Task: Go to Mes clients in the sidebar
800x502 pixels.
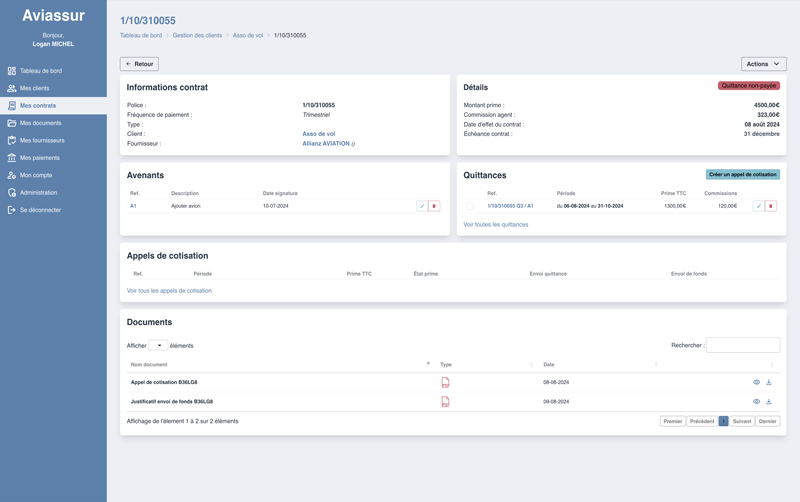Action: click(35, 88)
